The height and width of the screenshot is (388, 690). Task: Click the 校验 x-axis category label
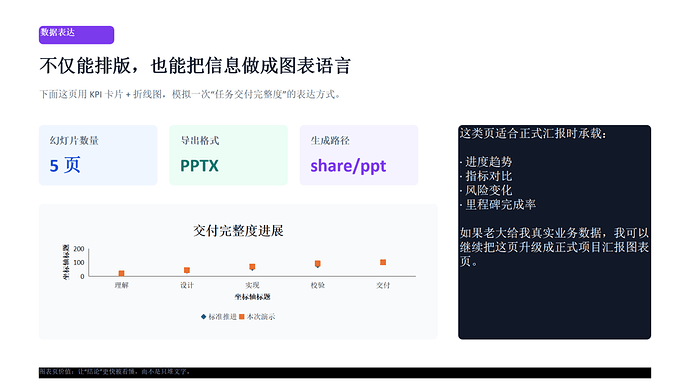(318, 285)
